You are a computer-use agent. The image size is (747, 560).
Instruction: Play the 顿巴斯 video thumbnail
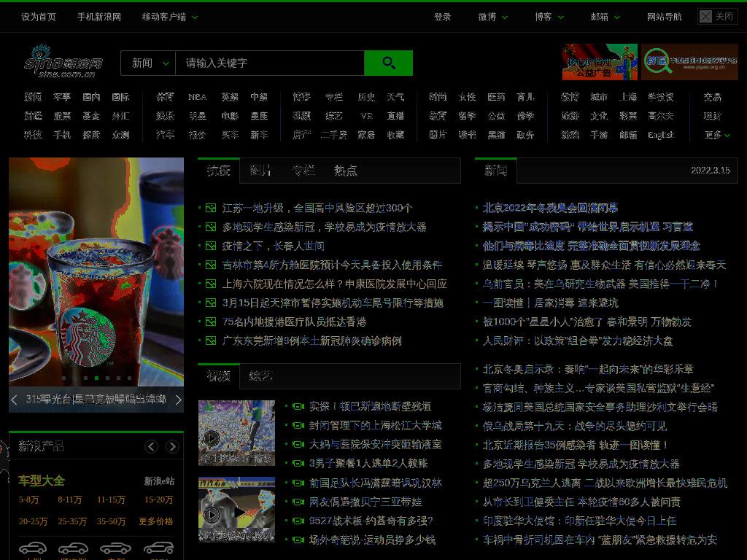pos(237,432)
